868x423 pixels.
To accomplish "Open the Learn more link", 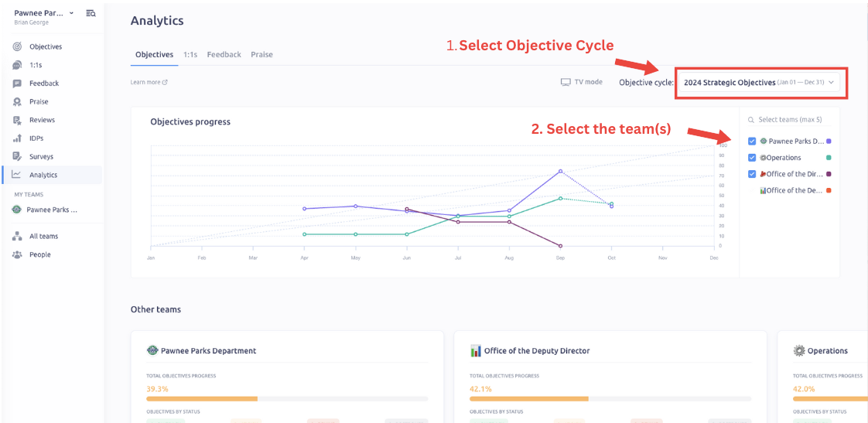I will (x=149, y=82).
